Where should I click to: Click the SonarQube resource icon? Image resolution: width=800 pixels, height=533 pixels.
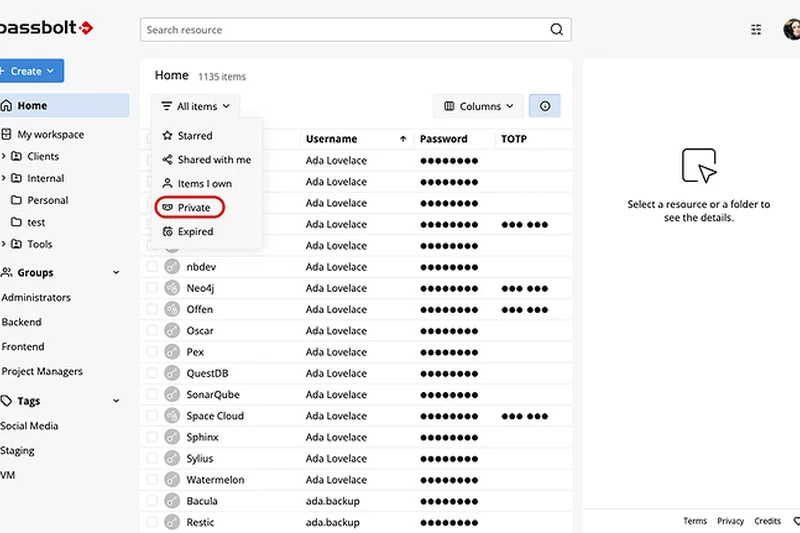pyautogui.click(x=172, y=394)
